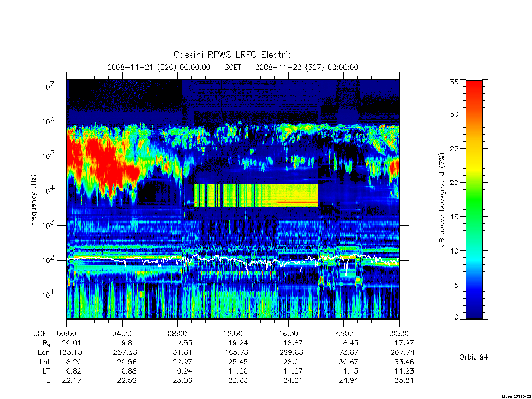The height and width of the screenshot is (399, 532).
Task: Click the L value "23.60"
Action: tap(238, 380)
